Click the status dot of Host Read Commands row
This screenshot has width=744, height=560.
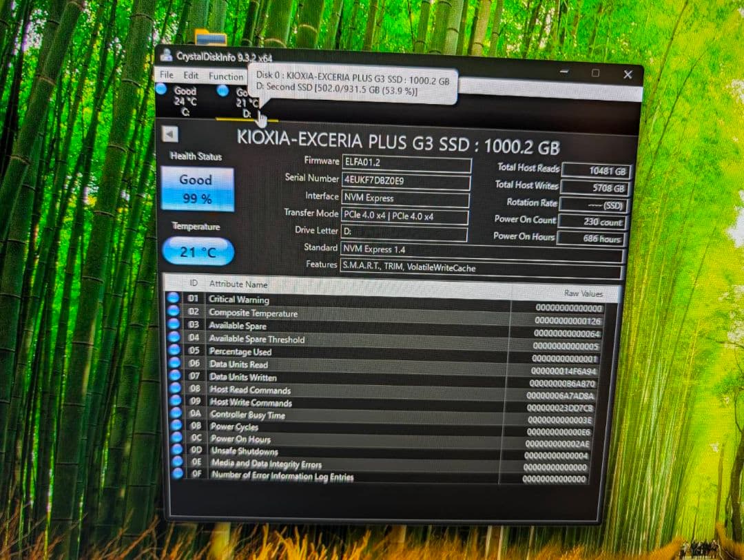(176, 387)
